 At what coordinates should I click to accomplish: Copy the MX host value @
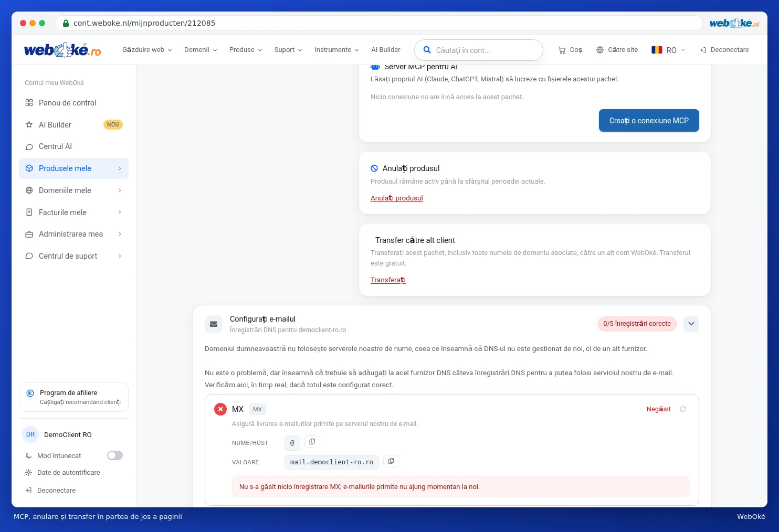point(312,442)
